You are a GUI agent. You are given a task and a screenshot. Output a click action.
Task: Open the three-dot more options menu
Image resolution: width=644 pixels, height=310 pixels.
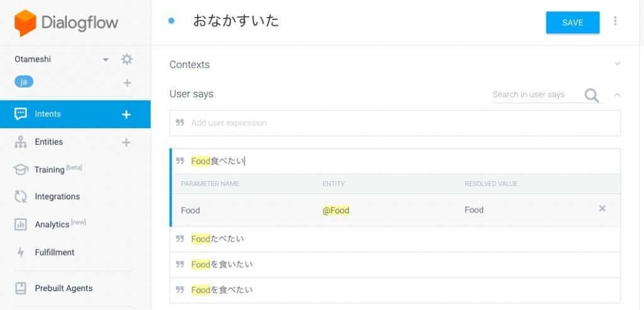pyautogui.click(x=615, y=21)
